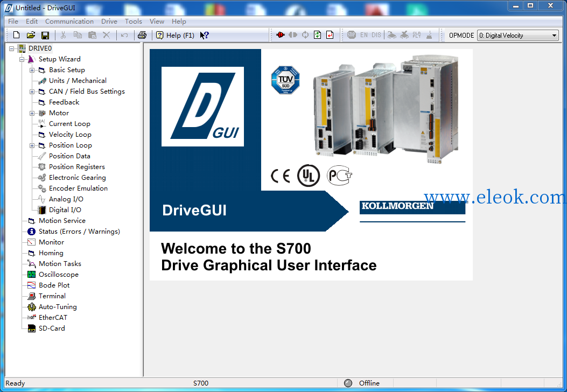567x392 pixels.
Task: Open the File menu
Action: tap(13, 22)
